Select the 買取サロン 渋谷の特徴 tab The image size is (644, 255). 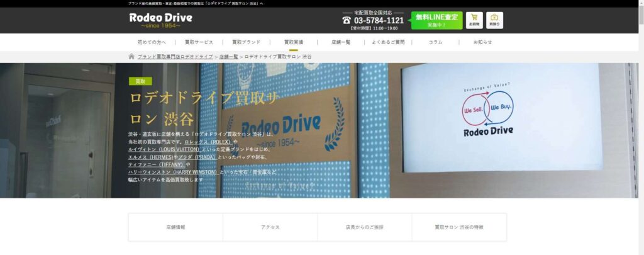point(459,227)
